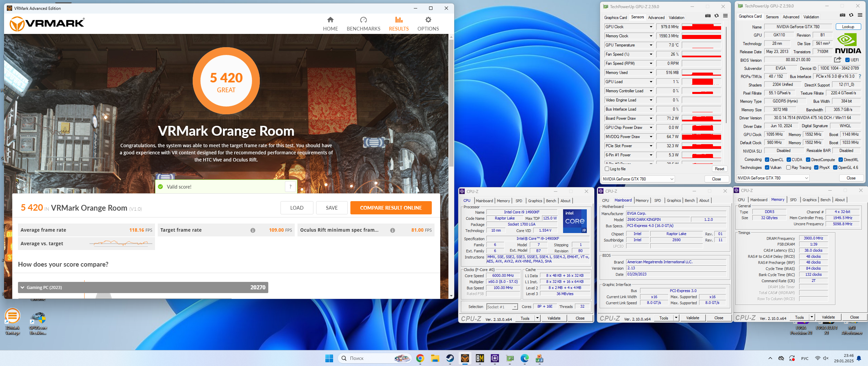Screen dimensions: 868x366
Task: Click COMPARE RESULT ONLINE button
Action: coord(391,208)
